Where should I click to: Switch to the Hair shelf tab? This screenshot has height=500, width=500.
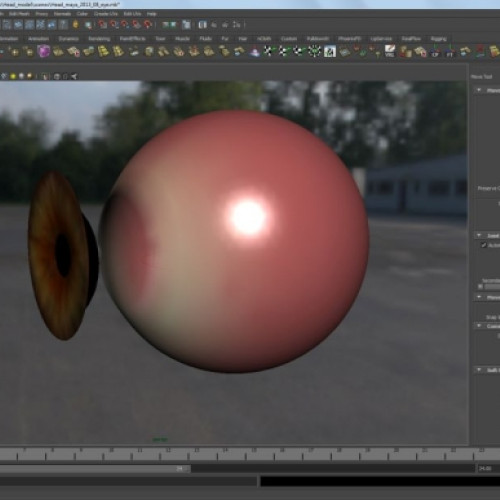click(243, 39)
